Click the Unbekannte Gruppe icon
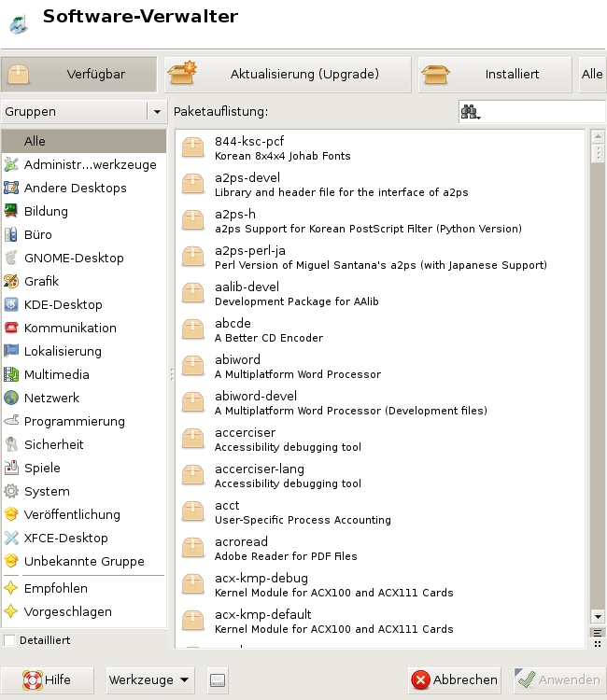The width and height of the screenshot is (607, 700). pyautogui.click(x=11, y=561)
